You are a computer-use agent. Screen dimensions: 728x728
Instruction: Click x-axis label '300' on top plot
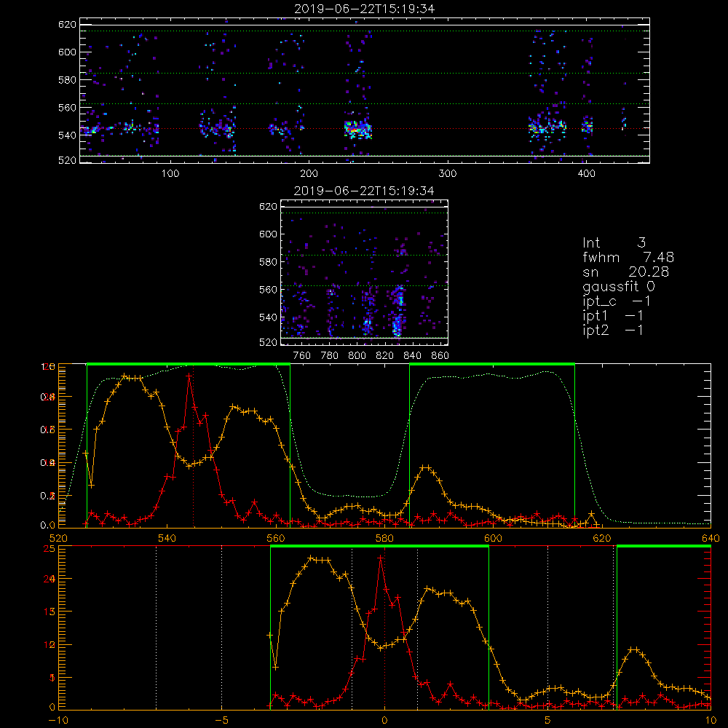tap(448, 174)
